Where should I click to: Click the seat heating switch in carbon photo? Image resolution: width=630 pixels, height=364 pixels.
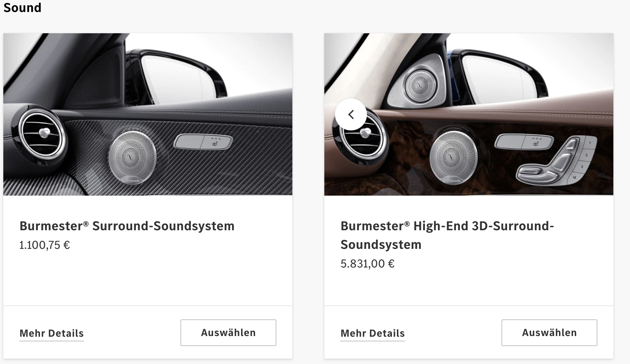[x=203, y=142]
